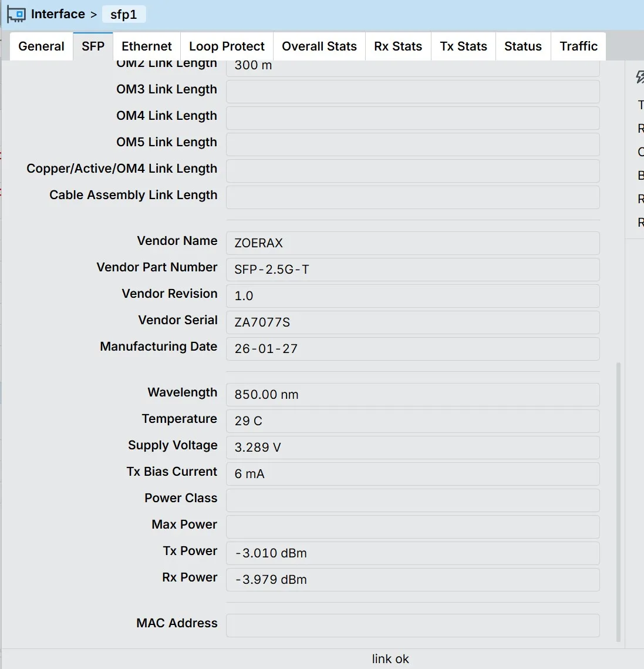Click the empty Power Class field
The image size is (644, 669).
[413, 500]
